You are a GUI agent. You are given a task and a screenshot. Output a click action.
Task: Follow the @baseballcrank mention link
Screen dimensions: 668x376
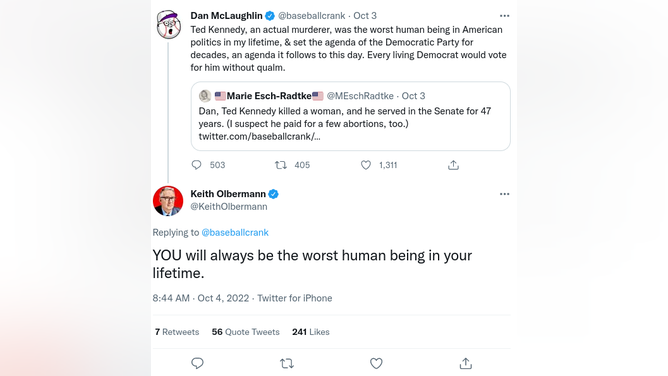(x=235, y=232)
